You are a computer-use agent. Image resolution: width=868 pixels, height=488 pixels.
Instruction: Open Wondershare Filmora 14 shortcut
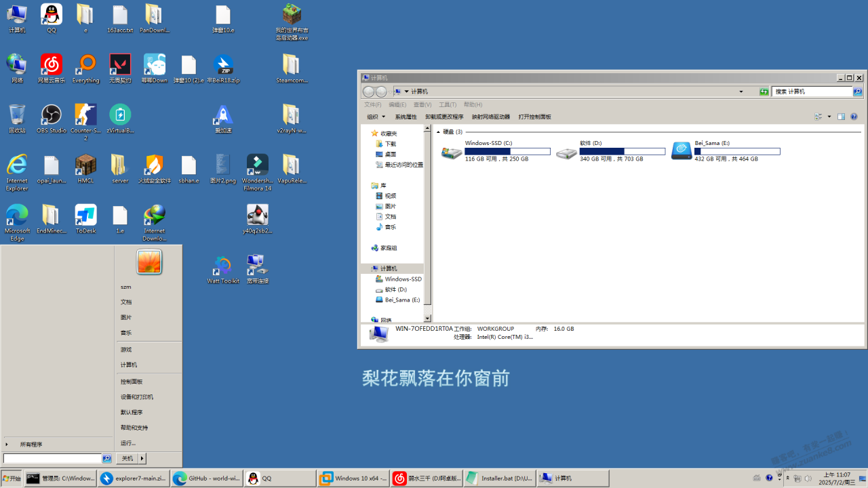coord(258,172)
